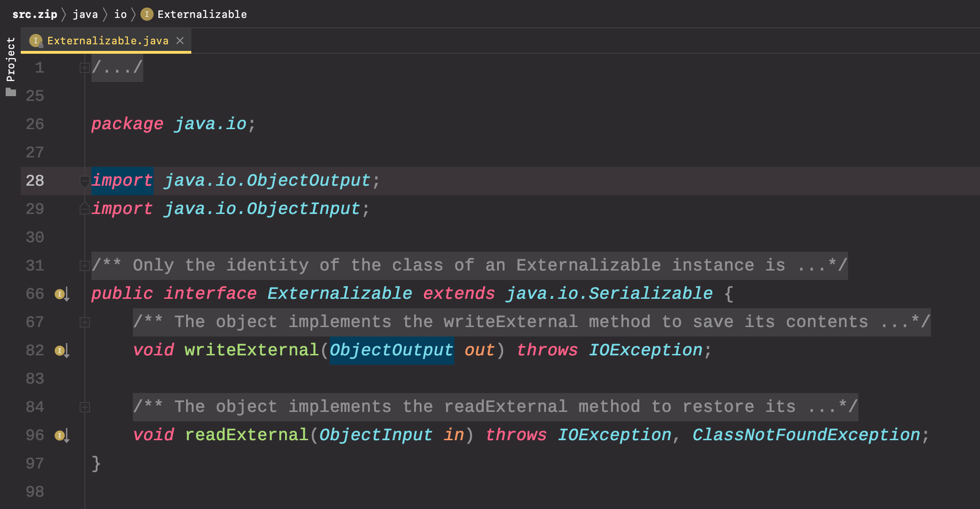The image size is (980, 509).
Task: Click src.zip in the breadcrumb
Action: click(x=34, y=15)
